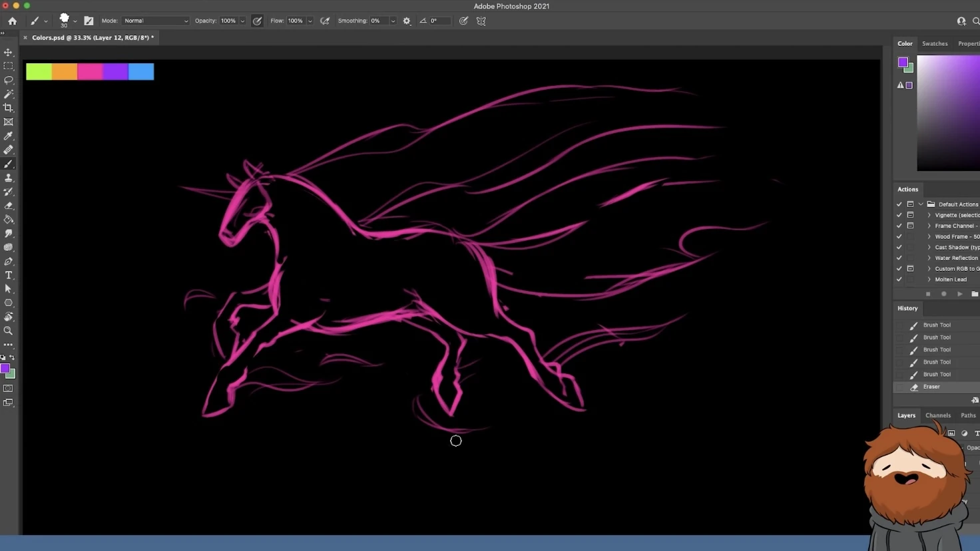Viewport: 980px width, 551px height.
Task: Select the Clone Stamp tool
Action: pyautogui.click(x=9, y=178)
